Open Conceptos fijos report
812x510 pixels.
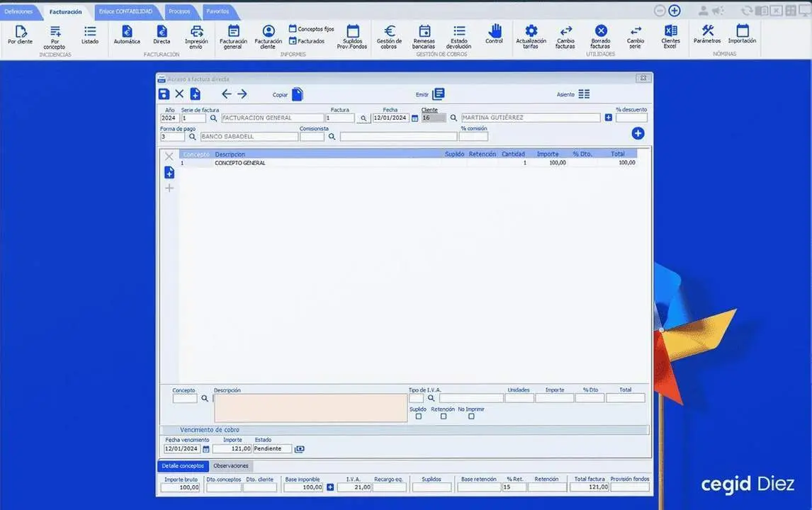pyautogui.click(x=311, y=29)
